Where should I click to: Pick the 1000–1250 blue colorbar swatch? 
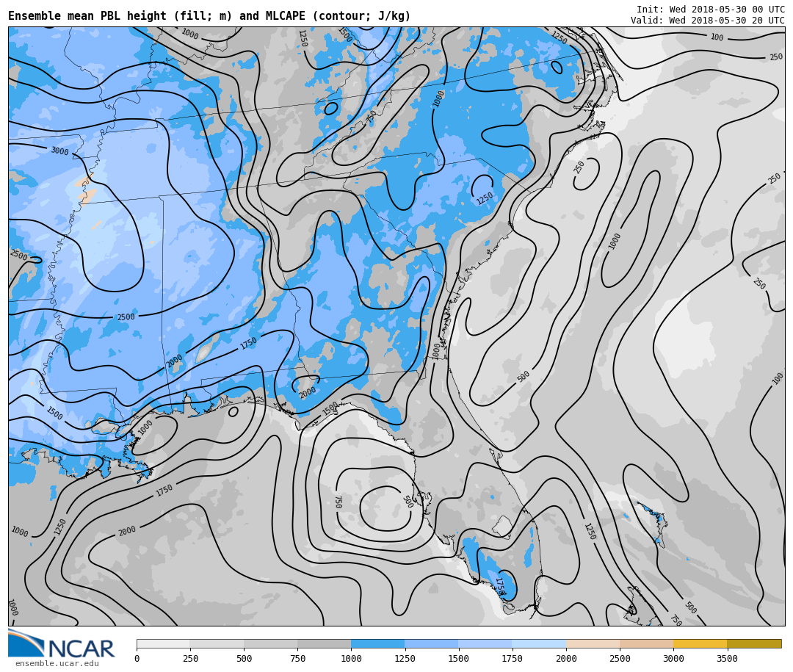coord(378,643)
